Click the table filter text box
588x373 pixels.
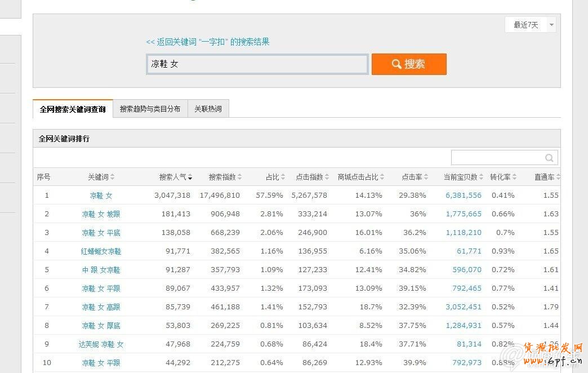(498, 158)
